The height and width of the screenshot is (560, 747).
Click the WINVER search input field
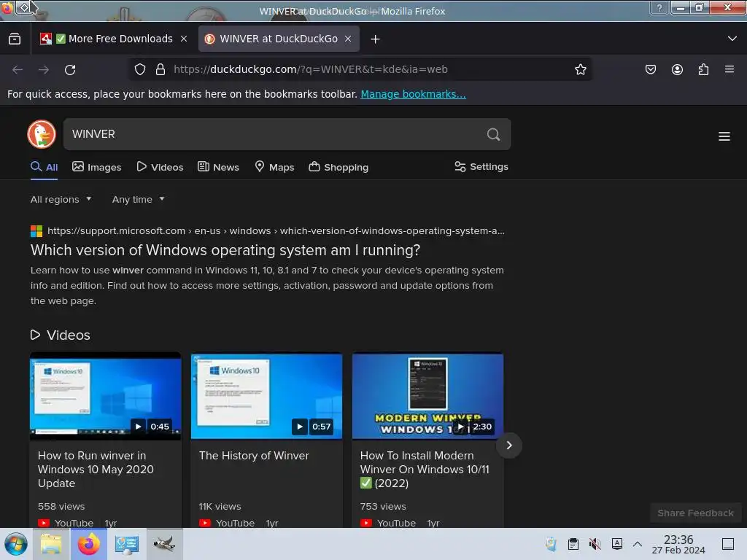click(276, 134)
